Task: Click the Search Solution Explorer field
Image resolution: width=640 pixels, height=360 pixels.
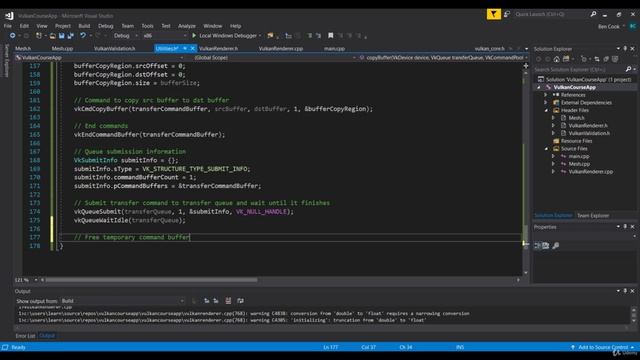Action: click(x=579, y=70)
